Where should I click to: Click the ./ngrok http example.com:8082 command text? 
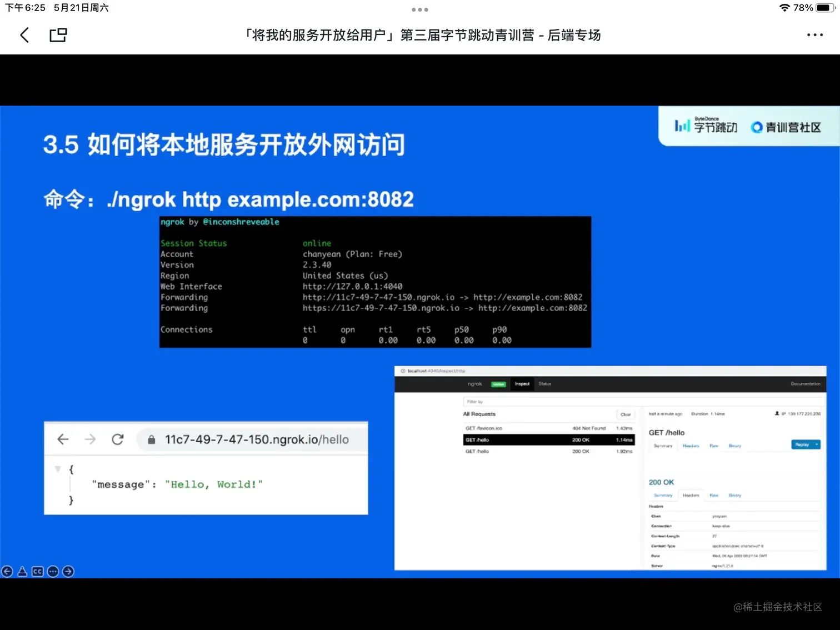(260, 199)
